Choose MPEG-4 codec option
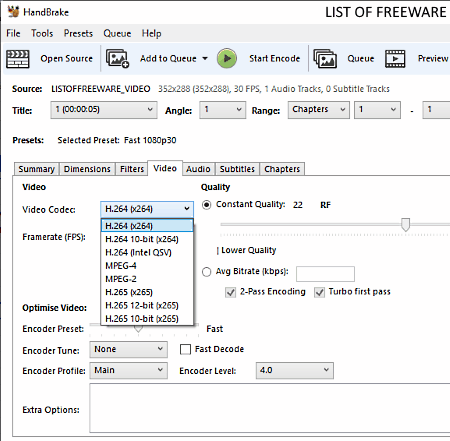 [147, 266]
